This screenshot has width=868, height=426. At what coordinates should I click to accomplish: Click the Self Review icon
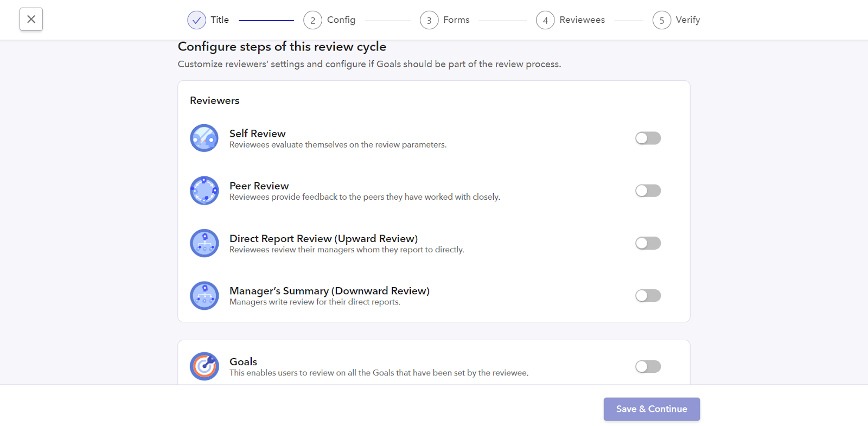point(204,138)
